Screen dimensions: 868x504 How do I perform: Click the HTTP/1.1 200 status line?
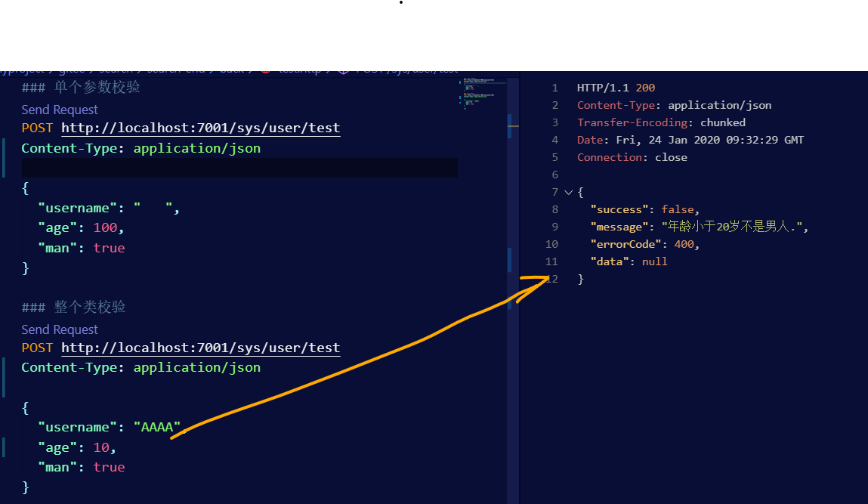click(616, 88)
